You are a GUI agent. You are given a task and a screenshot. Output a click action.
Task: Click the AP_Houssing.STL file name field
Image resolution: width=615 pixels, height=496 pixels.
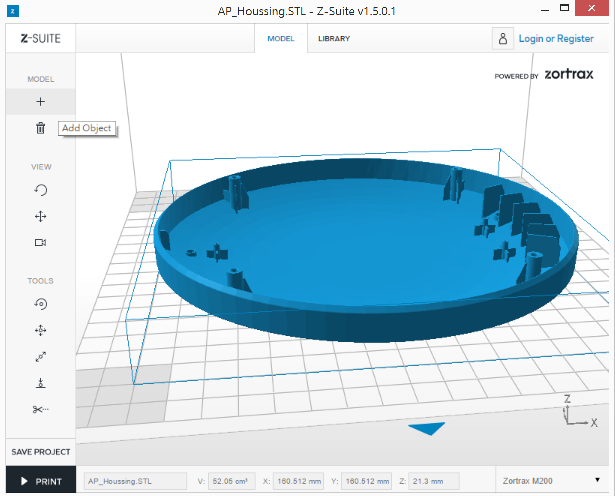click(x=135, y=481)
